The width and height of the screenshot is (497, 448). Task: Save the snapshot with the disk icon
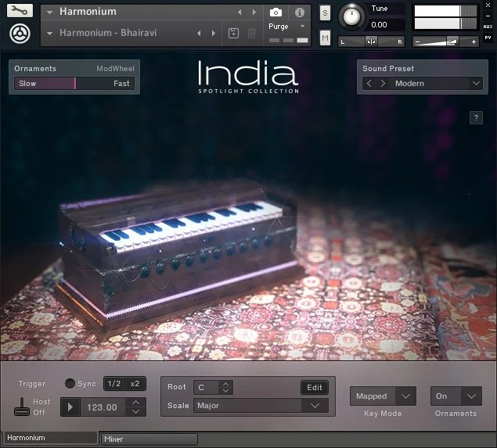[233, 33]
